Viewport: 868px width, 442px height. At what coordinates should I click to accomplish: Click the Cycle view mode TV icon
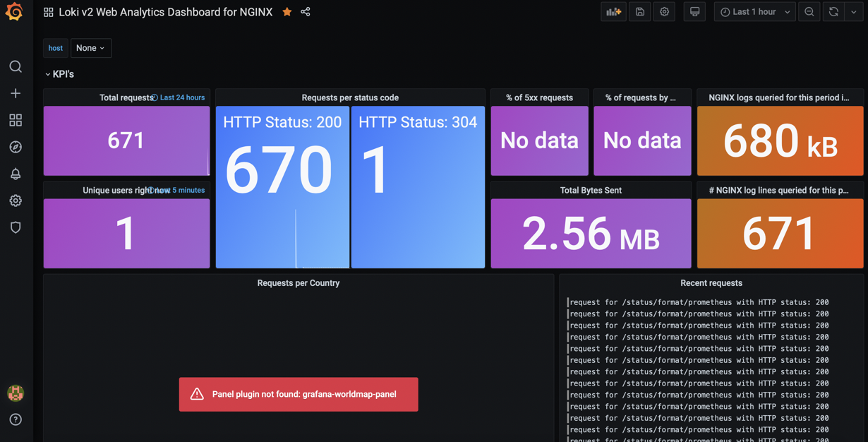tap(694, 11)
